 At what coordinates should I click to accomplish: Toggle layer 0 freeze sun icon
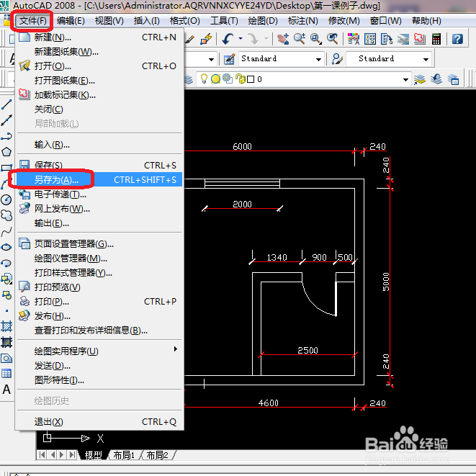[215, 79]
